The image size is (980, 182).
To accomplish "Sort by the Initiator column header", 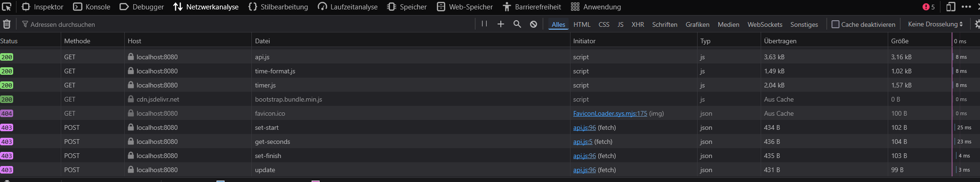I will [634, 41].
